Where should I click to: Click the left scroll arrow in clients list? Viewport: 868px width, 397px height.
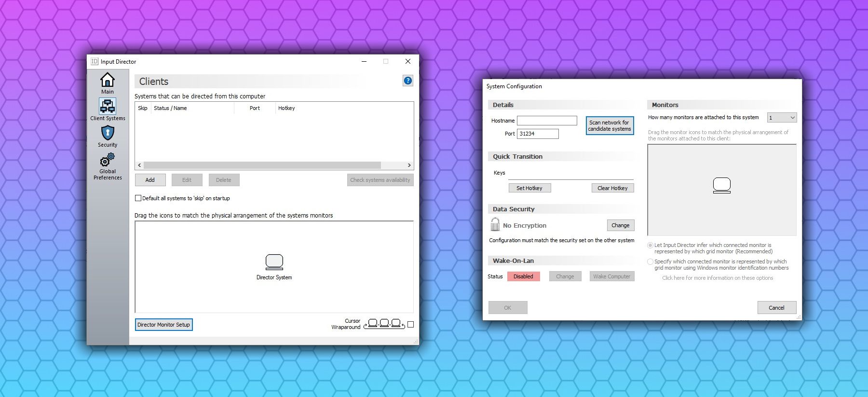(x=139, y=165)
